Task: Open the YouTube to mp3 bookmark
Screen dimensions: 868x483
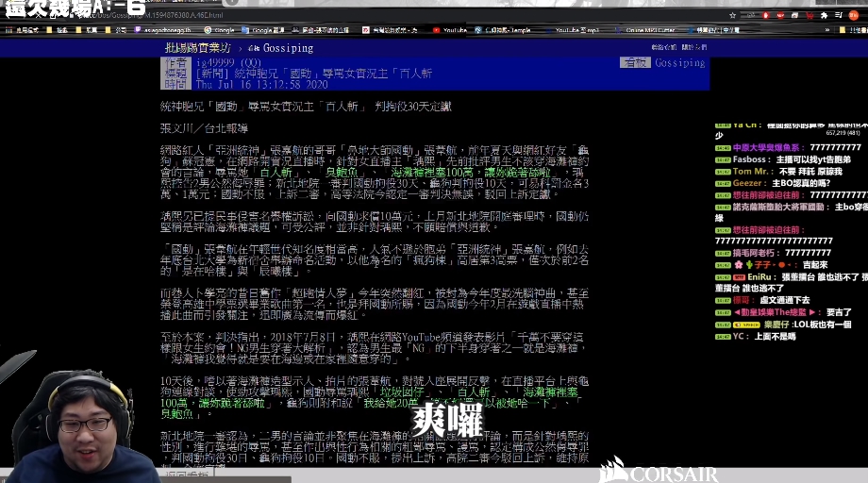Action: (x=576, y=30)
